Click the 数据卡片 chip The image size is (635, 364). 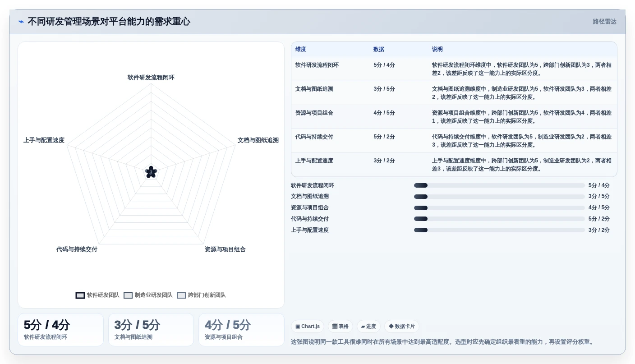tap(402, 326)
